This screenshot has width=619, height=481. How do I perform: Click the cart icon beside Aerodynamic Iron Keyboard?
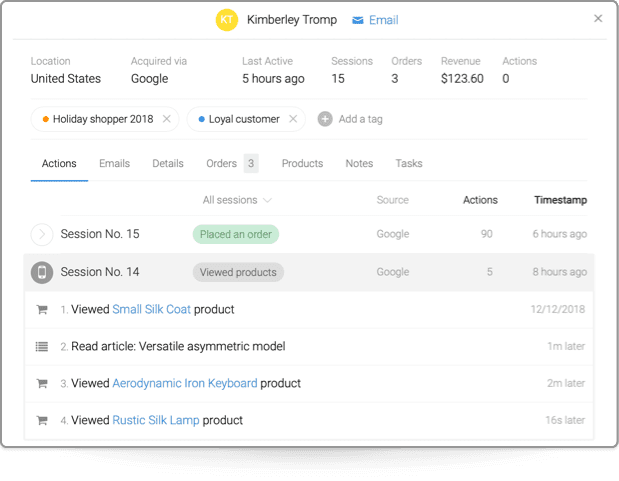tap(42, 383)
